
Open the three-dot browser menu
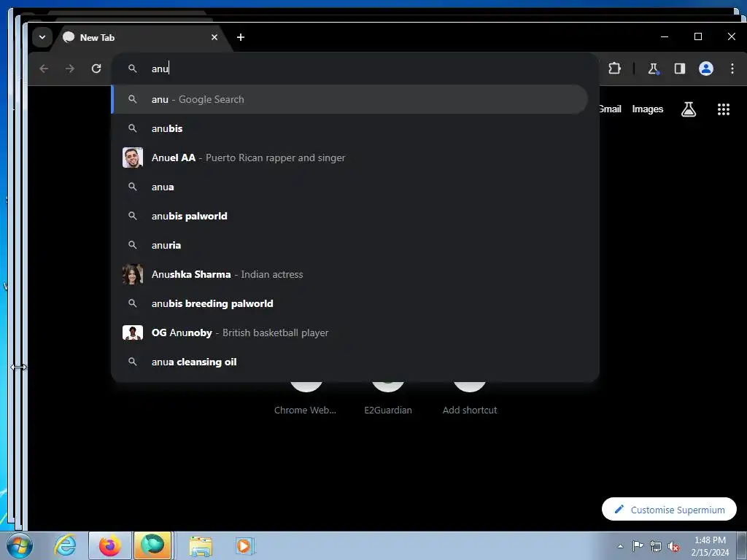click(732, 69)
